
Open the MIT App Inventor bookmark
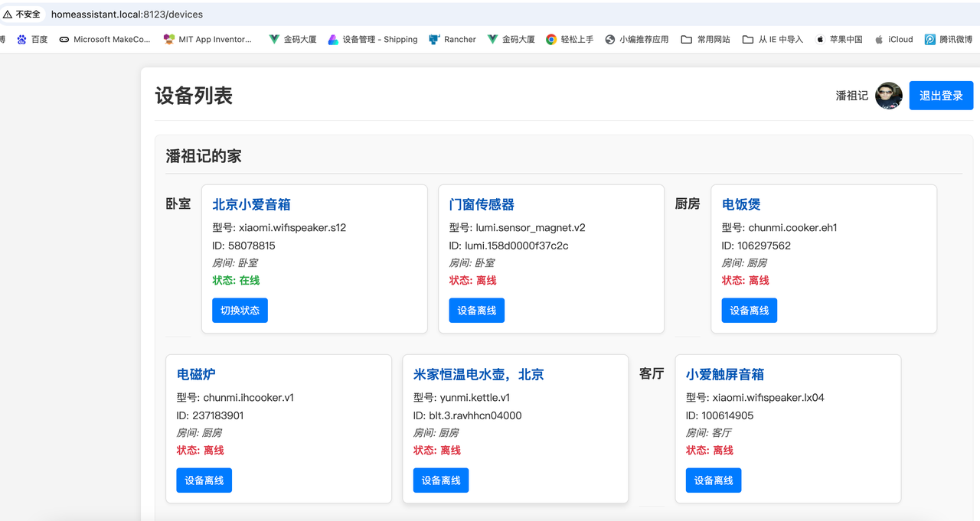click(207, 39)
